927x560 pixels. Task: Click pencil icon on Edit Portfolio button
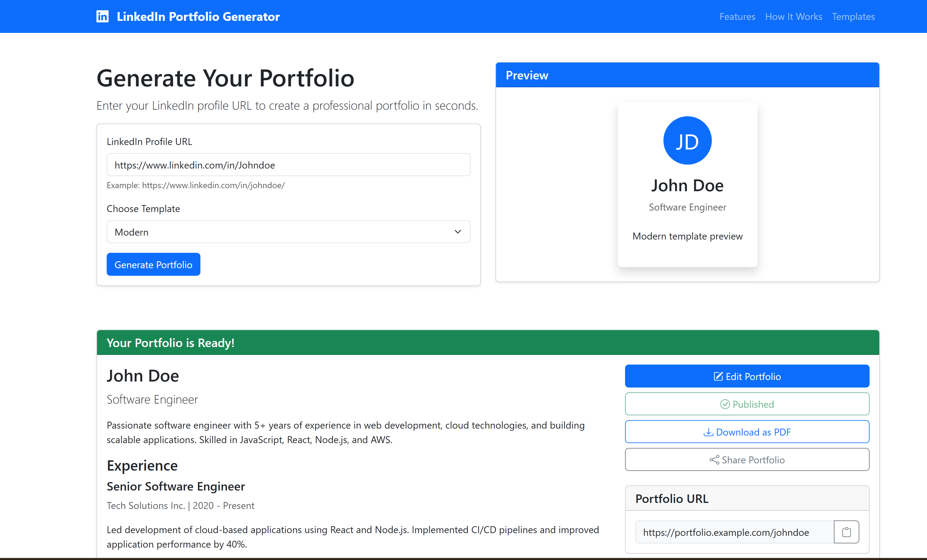pyautogui.click(x=718, y=376)
